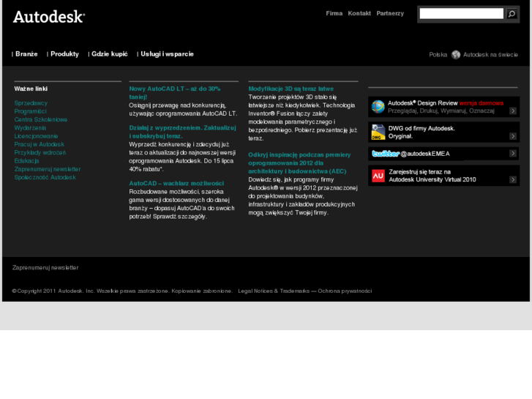Open Pracuj w Autodesk link
Screen dimensions: 532x399
tap(39, 144)
